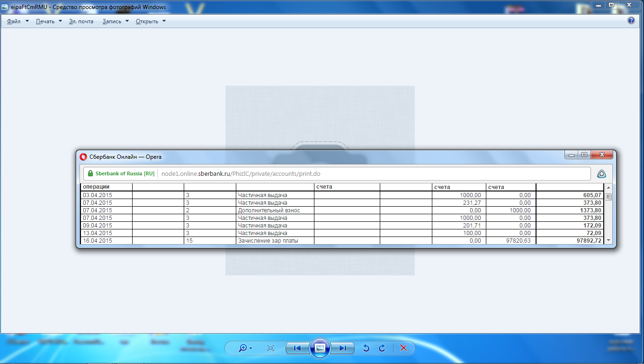Rotate the photo clockwise
This screenshot has width=644, height=364.
[x=382, y=348]
